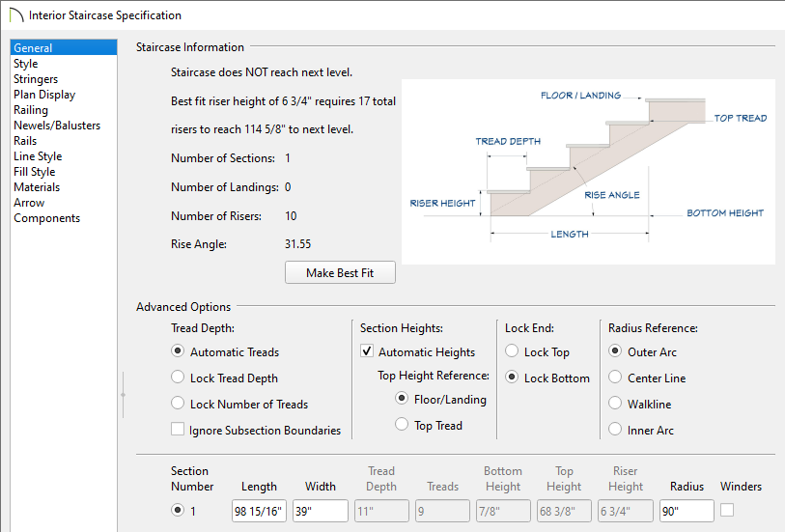Select Section Number 1 radio button

coord(178,511)
